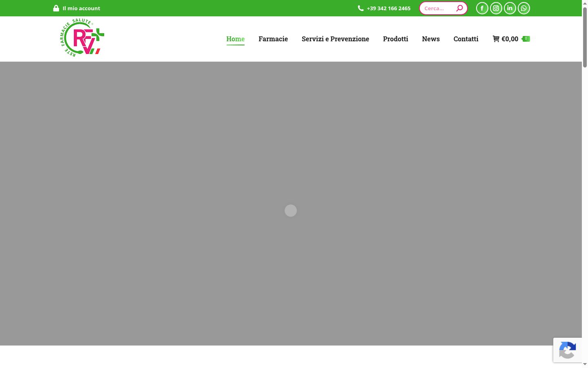Viewport: 588px width, 368px height.
Task: Open the Instagram social icon
Action: coord(496,8)
